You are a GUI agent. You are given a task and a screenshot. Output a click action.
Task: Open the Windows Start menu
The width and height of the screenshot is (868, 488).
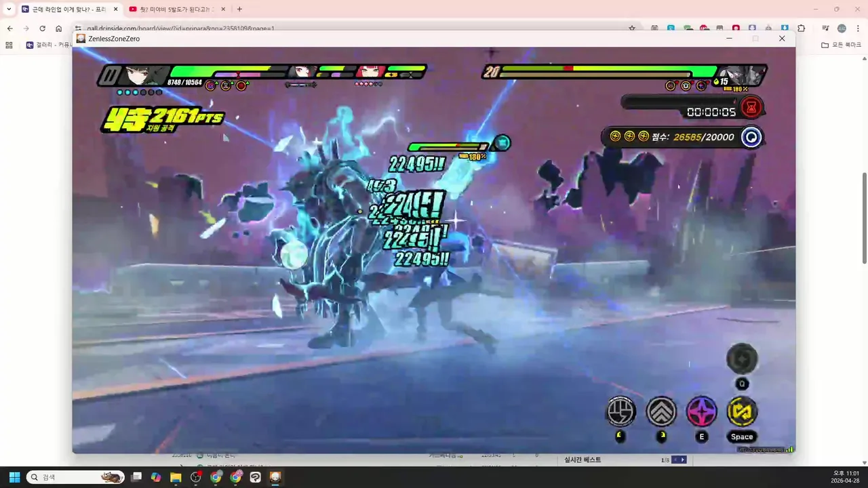(x=14, y=477)
